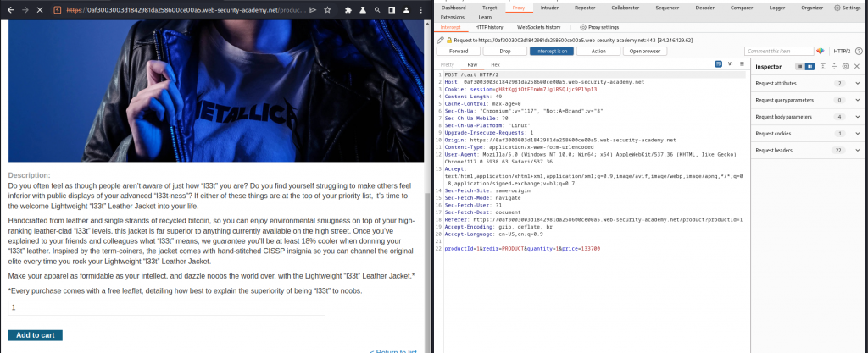Open the Comparer tab
The height and width of the screenshot is (353, 868).
(x=741, y=8)
